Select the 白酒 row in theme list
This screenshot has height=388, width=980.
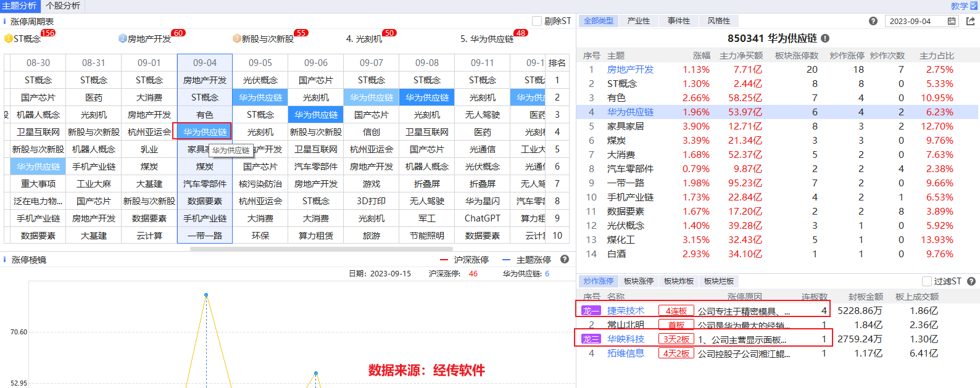click(x=778, y=254)
